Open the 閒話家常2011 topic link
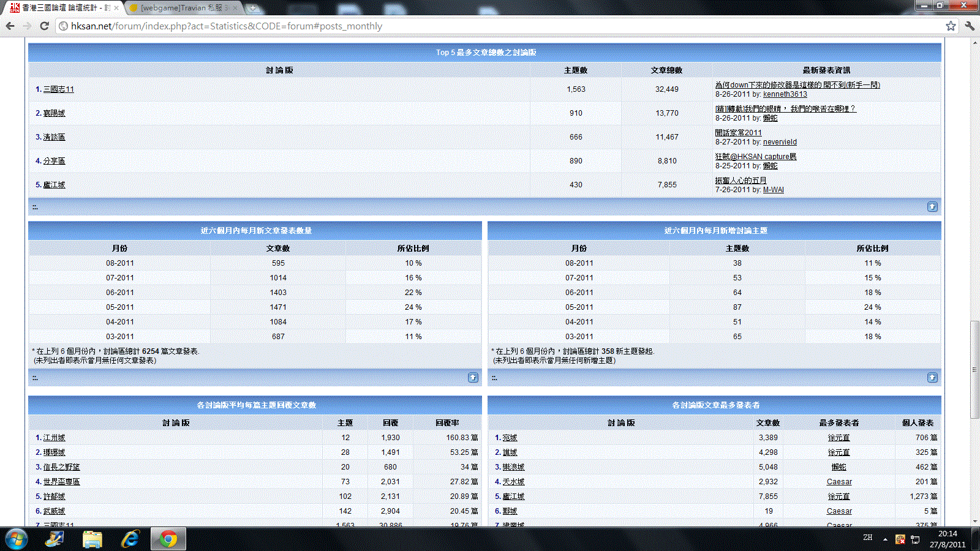The height and width of the screenshot is (551, 980). pyautogui.click(x=738, y=133)
